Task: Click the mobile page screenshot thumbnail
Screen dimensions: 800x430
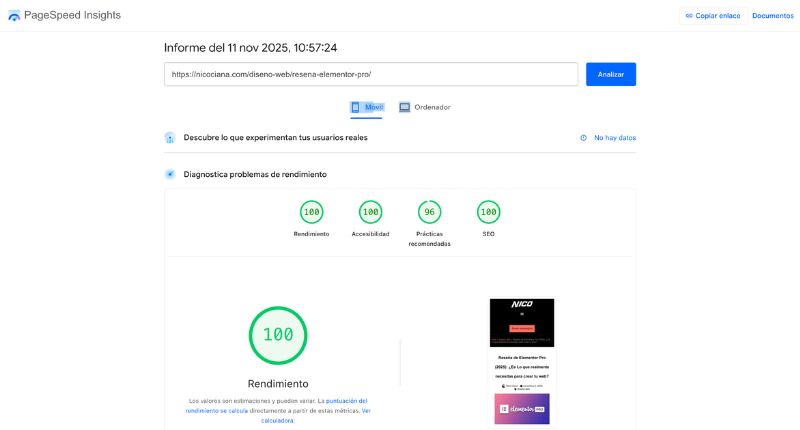Action: 521,362
